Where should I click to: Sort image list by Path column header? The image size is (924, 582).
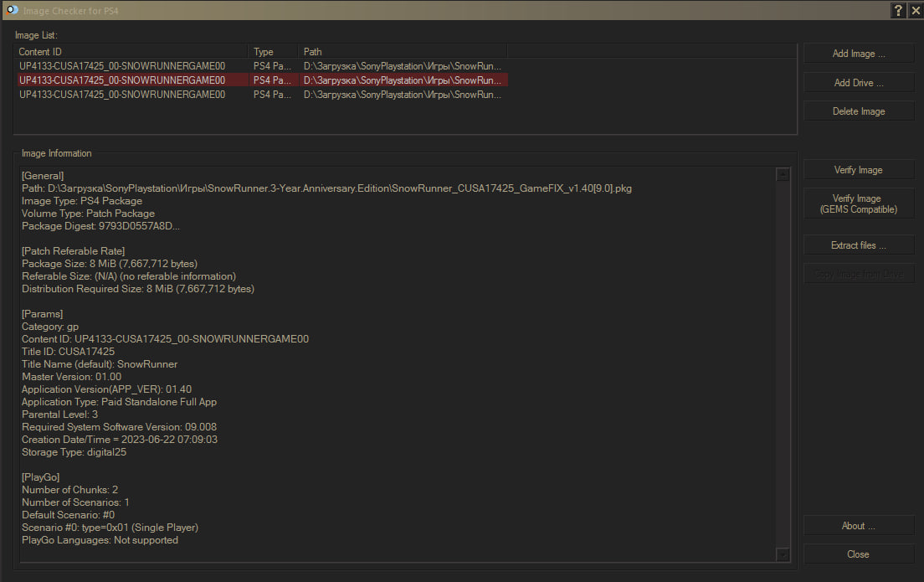point(403,52)
